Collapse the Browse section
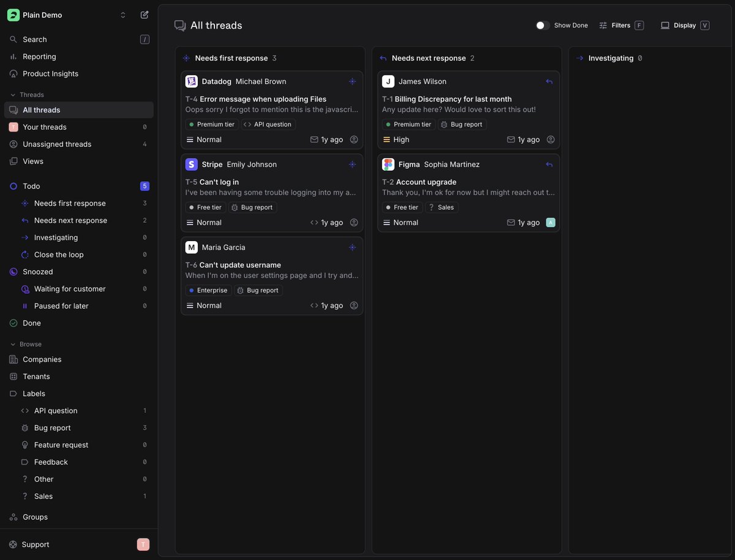This screenshot has width=735, height=560. (25, 344)
